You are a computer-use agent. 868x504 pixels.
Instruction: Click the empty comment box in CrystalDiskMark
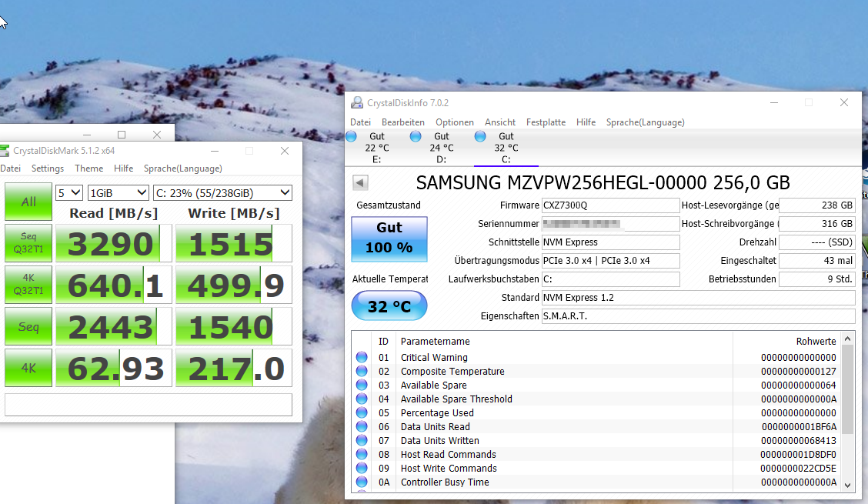coord(149,404)
